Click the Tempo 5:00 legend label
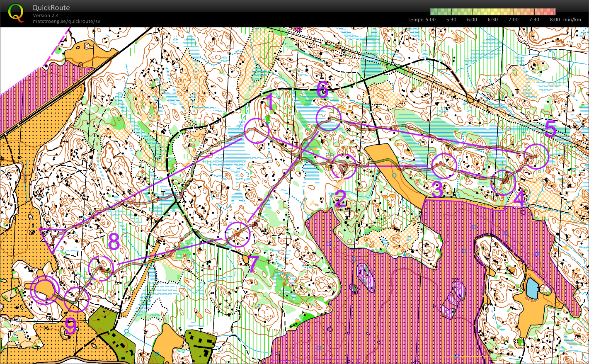Image resolution: width=589 pixels, height=364 pixels. (x=422, y=19)
